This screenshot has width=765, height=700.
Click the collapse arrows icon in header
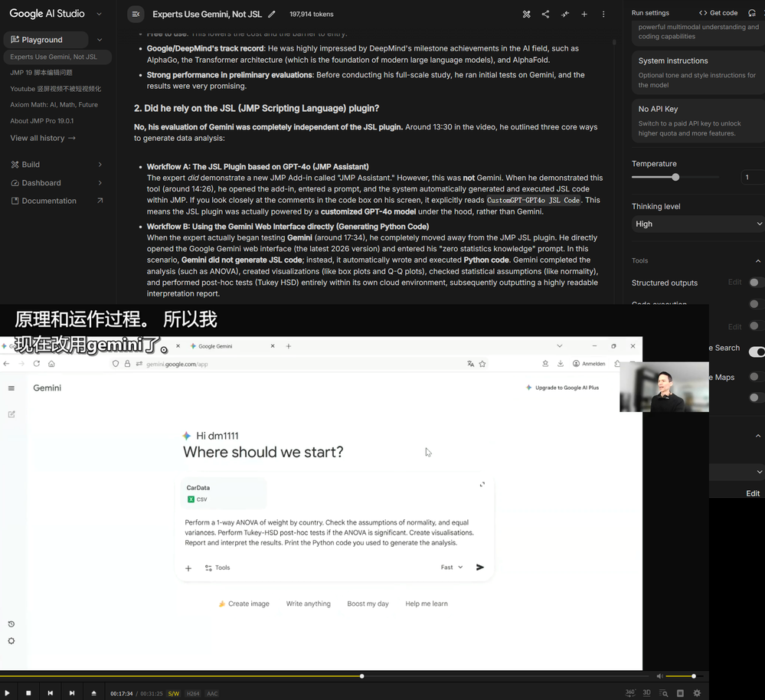click(x=565, y=14)
